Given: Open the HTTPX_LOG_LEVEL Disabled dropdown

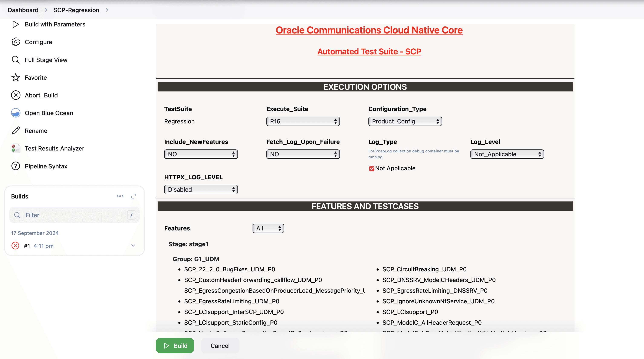Looking at the screenshot, I should 201,189.
